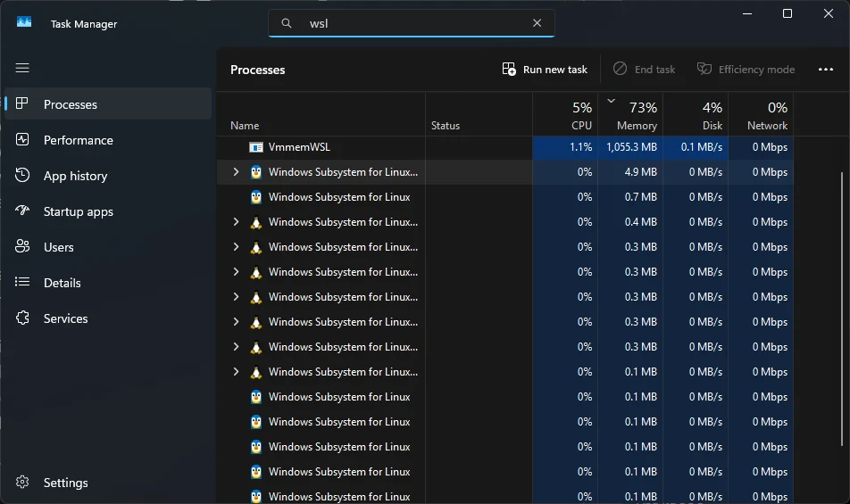The image size is (850, 504).
Task: Click the sort arrow above Memory column
Action: (x=611, y=101)
